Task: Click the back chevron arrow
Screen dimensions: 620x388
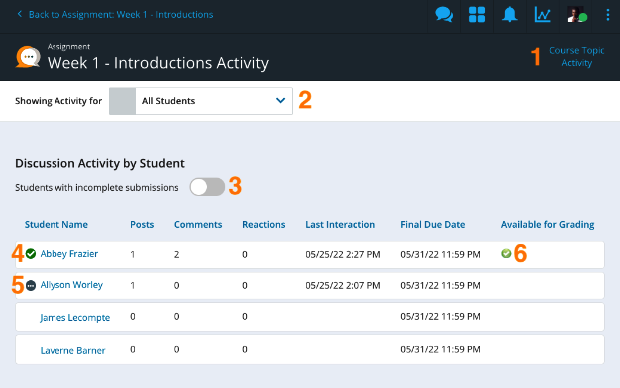Action: point(20,14)
